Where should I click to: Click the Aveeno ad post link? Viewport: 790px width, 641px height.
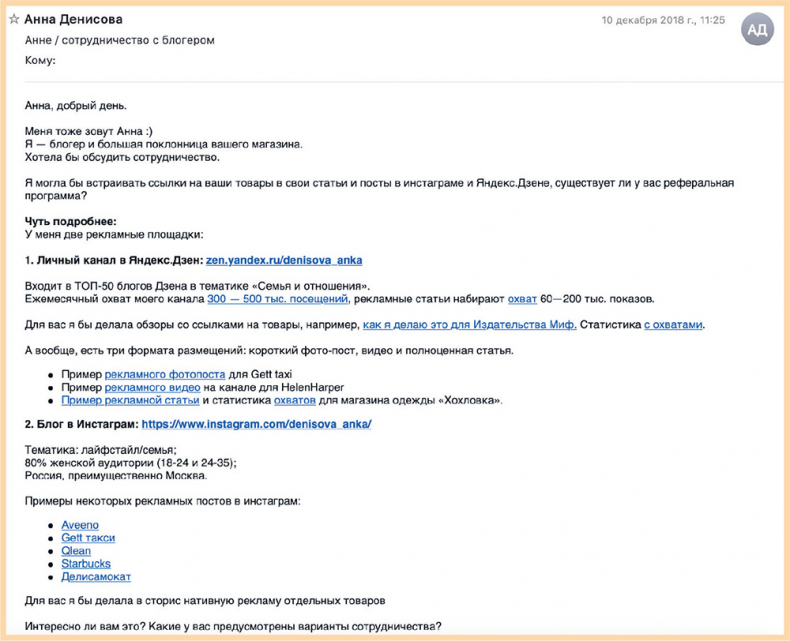point(80,525)
